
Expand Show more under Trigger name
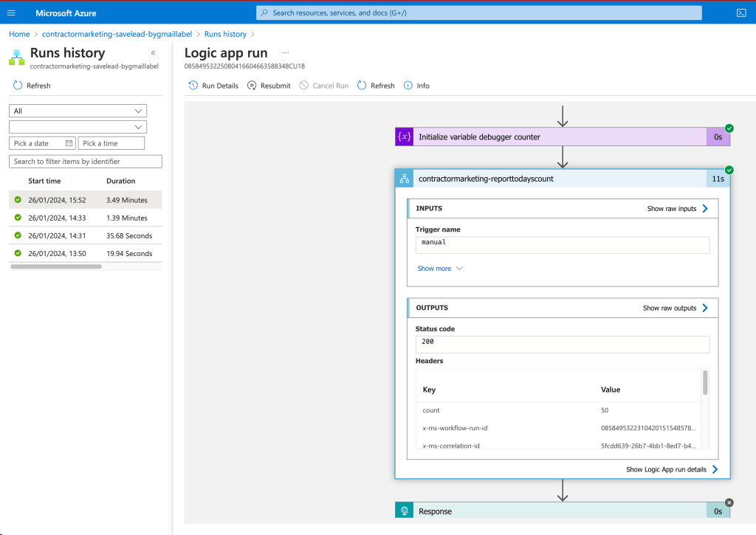[440, 269]
